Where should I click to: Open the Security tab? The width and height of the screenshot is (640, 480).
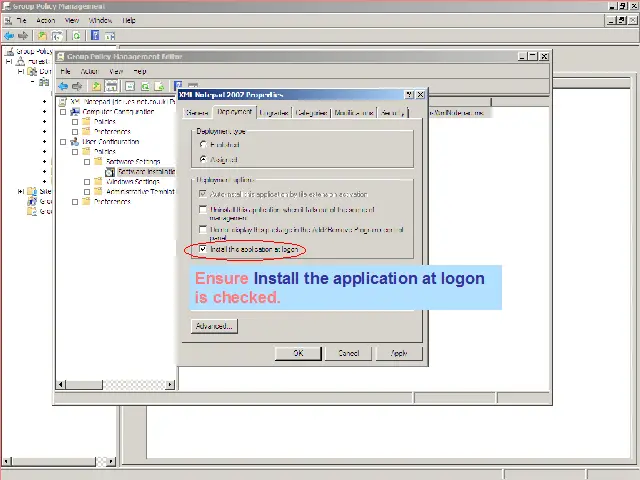coord(391,113)
